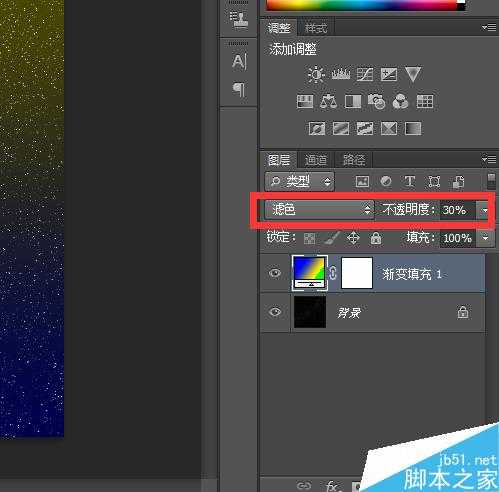Click the fx layer style button
The width and height of the screenshot is (499, 492).
(x=332, y=485)
